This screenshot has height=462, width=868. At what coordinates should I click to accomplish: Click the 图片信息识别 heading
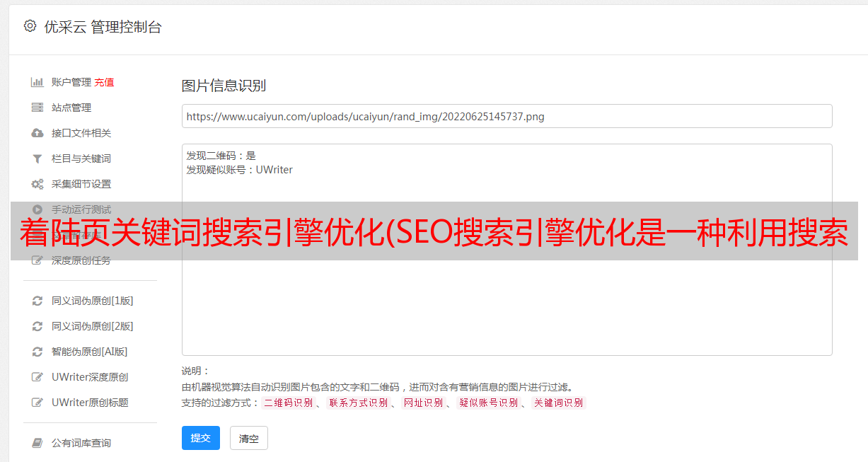pos(224,86)
